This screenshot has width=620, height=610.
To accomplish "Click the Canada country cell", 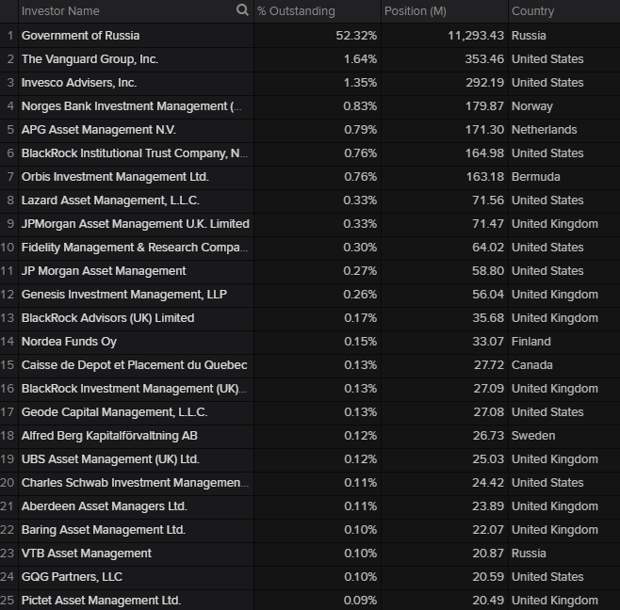I will (532, 365).
